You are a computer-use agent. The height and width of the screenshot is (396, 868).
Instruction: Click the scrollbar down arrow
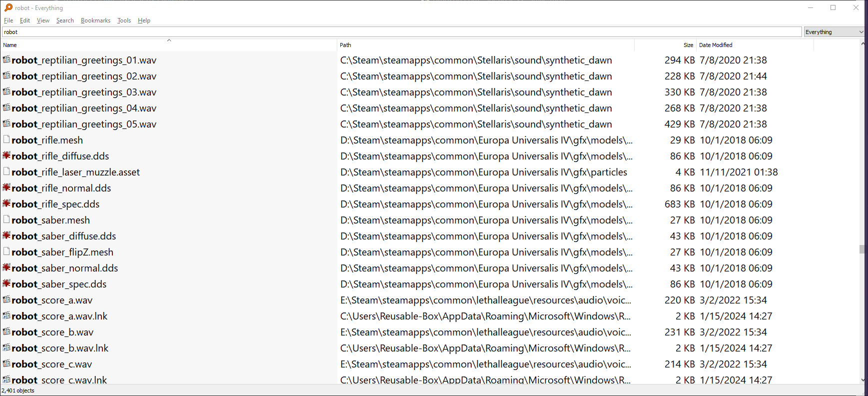(863, 380)
